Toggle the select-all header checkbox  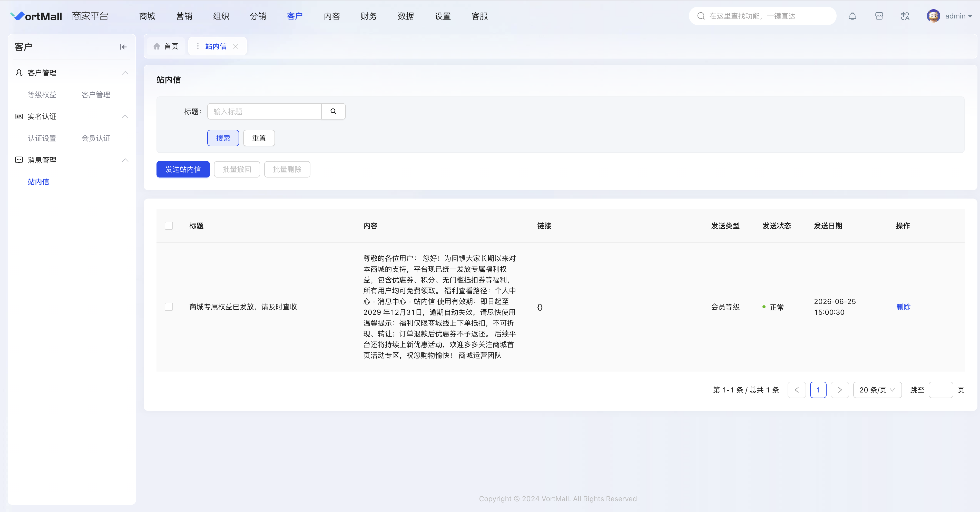169,225
